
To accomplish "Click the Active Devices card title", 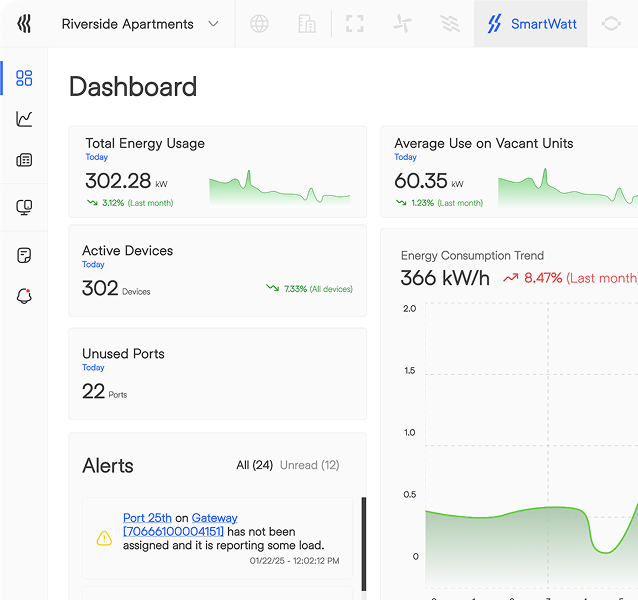I will click(x=127, y=251).
